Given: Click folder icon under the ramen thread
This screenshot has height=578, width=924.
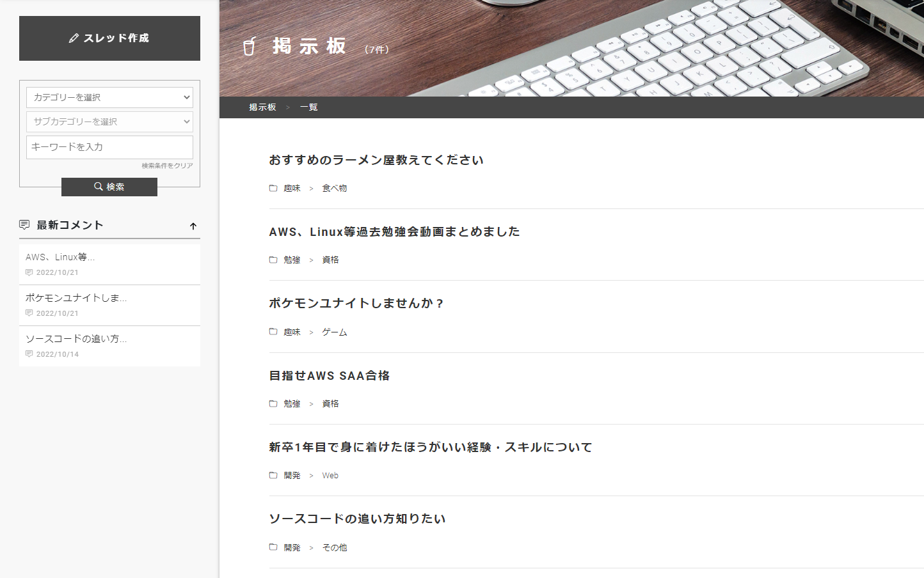Looking at the screenshot, I should (x=273, y=188).
